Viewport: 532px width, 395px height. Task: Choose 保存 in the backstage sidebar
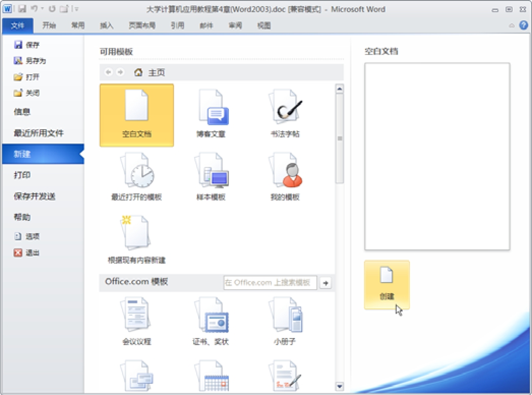coord(27,45)
